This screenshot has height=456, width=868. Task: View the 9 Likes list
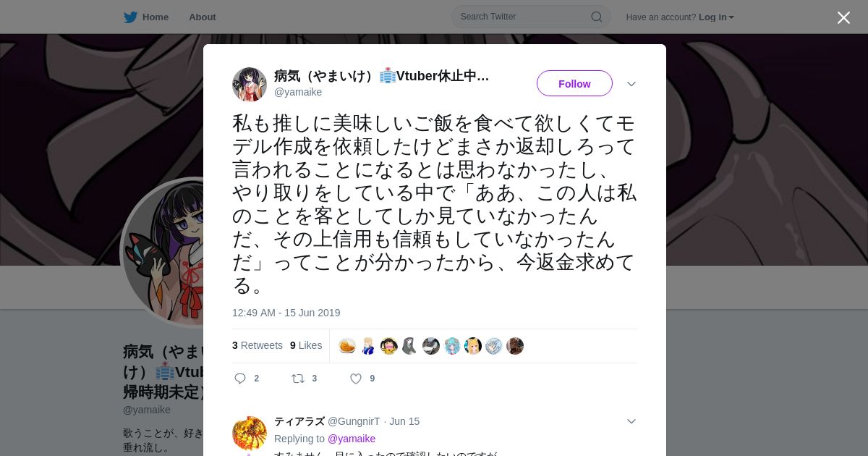306,345
